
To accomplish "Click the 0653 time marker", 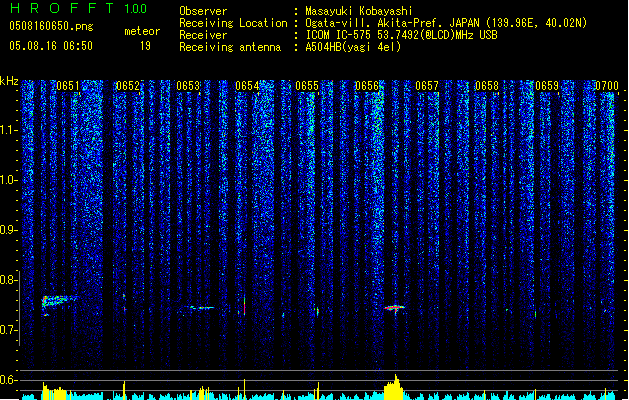I will pos(188,86).
